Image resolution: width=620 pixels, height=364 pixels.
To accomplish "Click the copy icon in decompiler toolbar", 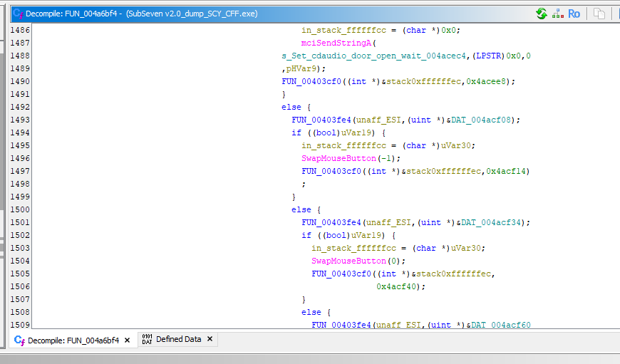I will coord(600,14).
